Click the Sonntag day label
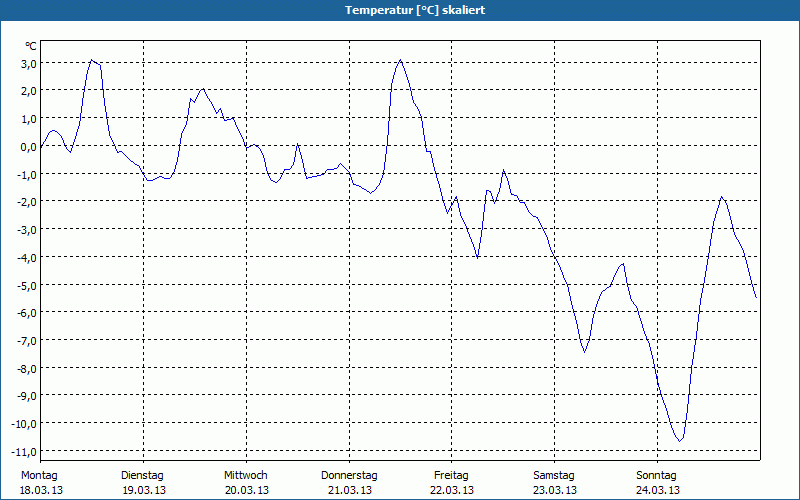Image resolution: width=800 pixels, height=500 pixels. 657,476
